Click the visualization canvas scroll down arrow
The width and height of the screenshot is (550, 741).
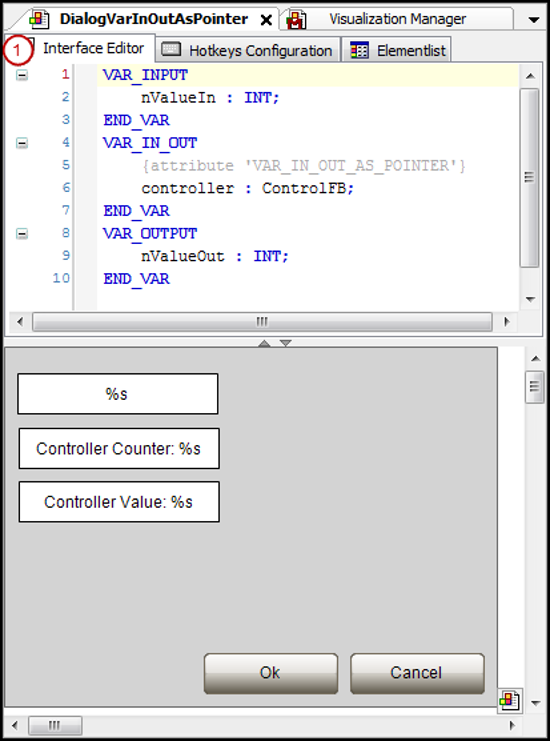pos(535,703)
